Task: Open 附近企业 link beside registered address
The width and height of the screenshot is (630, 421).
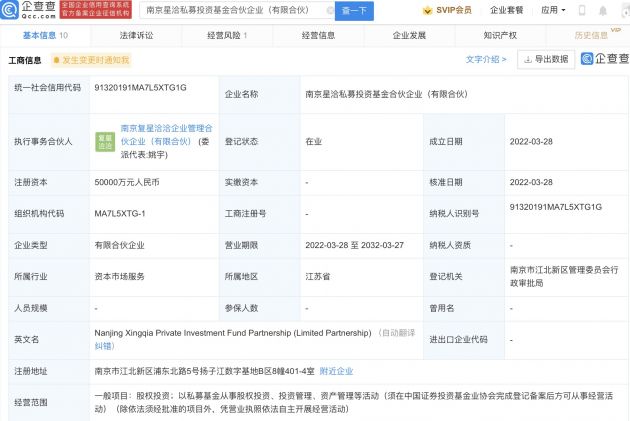Action: point(336,371)
